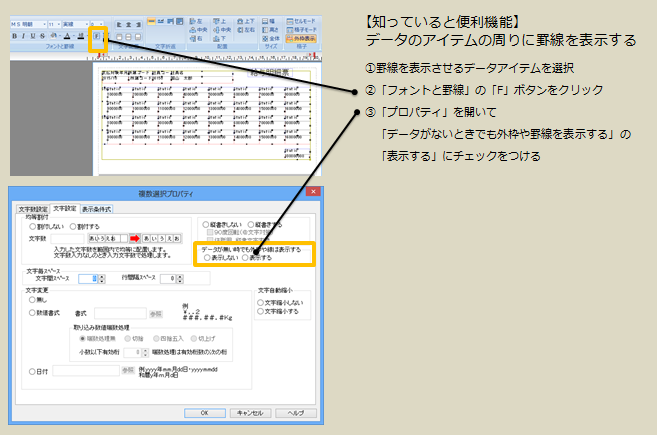Image resolution: width=657 pixels, height=435 pixels.
Task: Select the 表示しない radio button
Action: click(x=207, y=258)
